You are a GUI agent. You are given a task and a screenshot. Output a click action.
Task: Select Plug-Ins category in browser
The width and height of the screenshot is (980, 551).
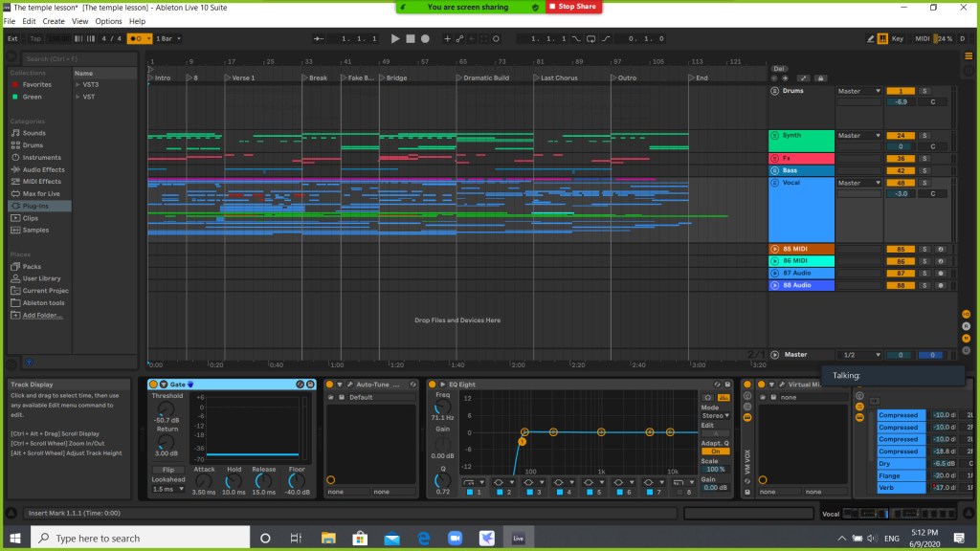[x=34, y=206]
